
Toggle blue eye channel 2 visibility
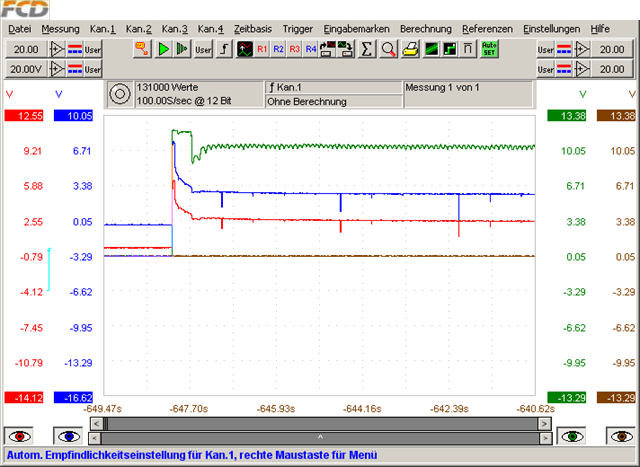click(x=69, y=436)
